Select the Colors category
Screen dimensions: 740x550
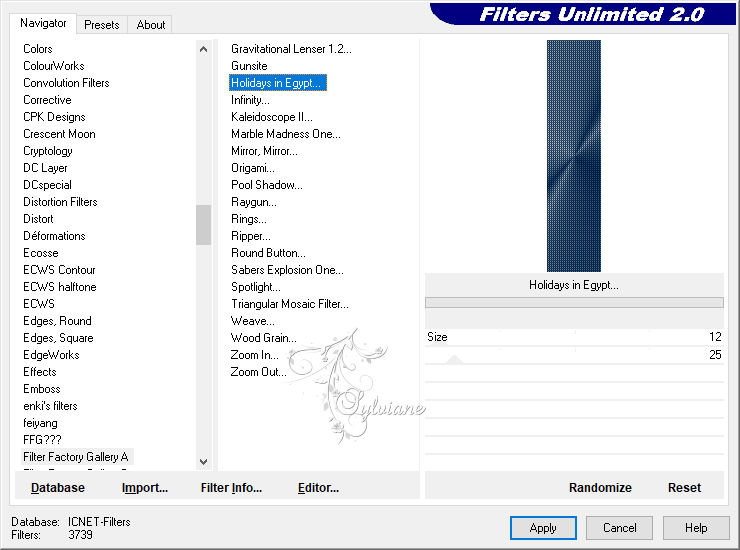(38, 49)
